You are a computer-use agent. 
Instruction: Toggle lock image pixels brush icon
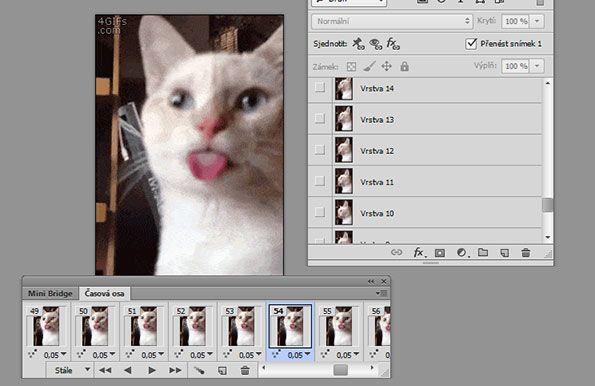(369, 66)
